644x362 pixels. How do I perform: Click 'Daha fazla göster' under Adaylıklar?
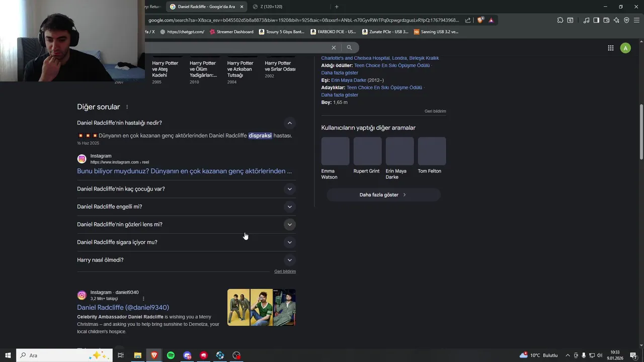(340, 95)
